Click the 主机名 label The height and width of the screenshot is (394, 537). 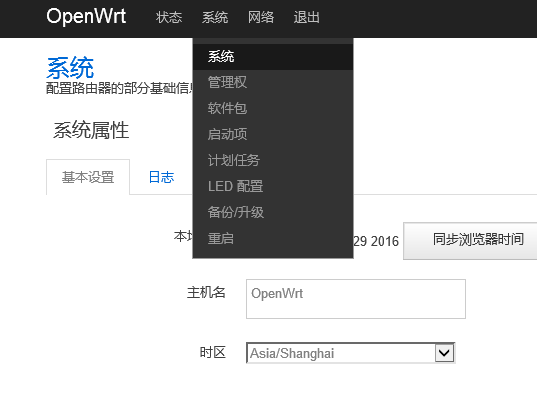click(206, 293)
